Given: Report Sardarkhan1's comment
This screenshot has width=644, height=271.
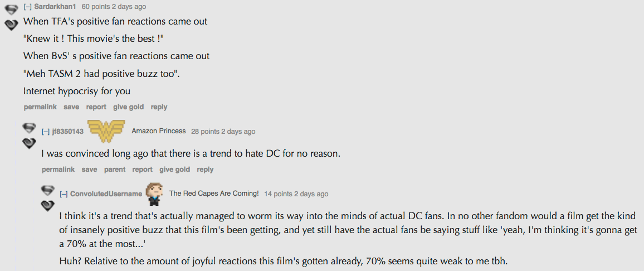Looking at the screenshot, I should click(96, 107).
